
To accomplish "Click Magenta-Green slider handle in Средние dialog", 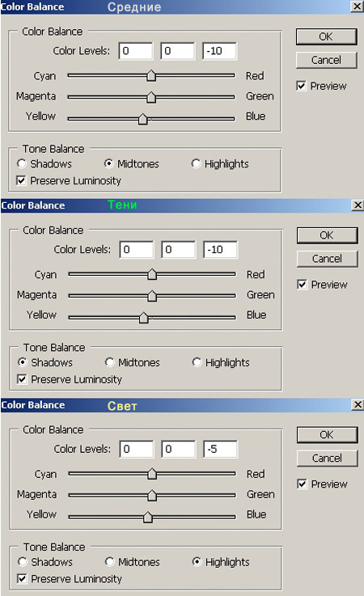I will pos(151,97).
